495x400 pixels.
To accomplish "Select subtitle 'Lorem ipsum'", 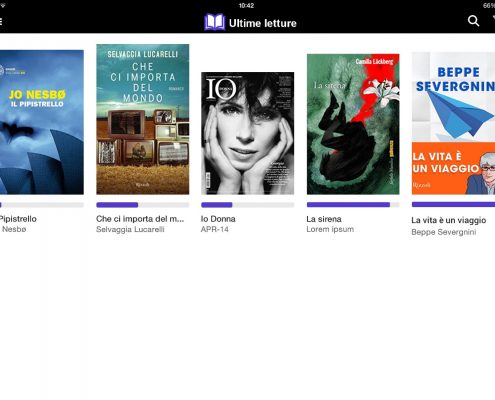I will click(x=330, y=229).
